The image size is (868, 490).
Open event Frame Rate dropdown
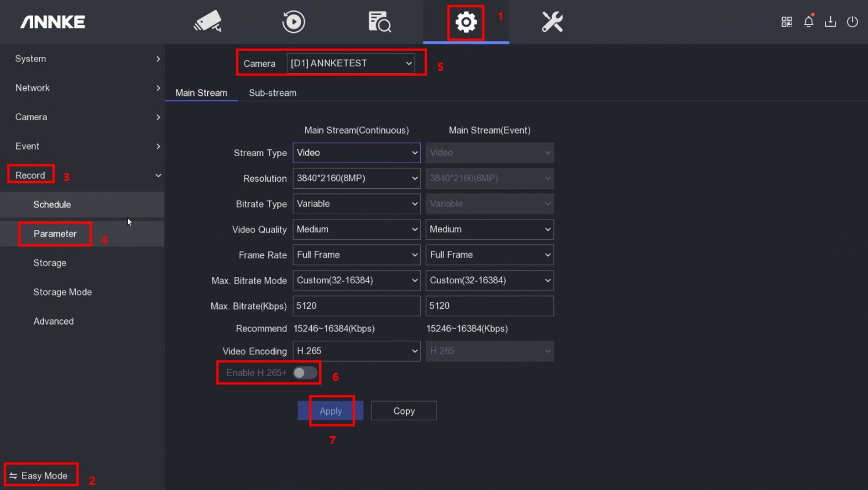coord(489,255)
